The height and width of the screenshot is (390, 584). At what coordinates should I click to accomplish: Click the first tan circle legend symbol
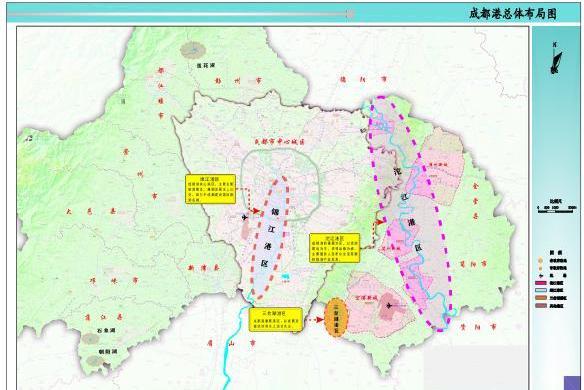(x=540, y=261)
